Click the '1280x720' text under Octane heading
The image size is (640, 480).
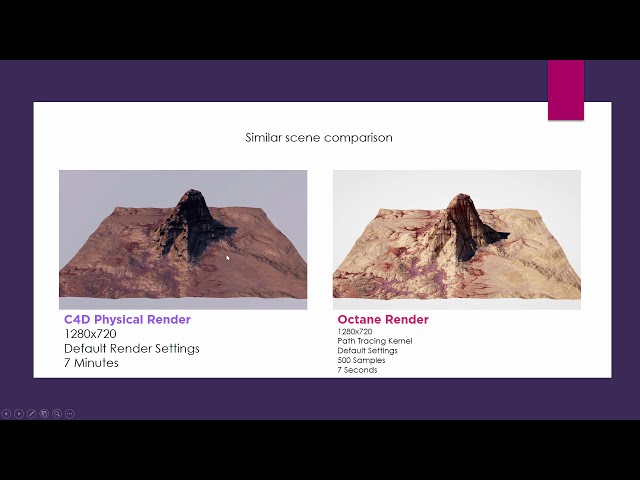coord(355,331)
